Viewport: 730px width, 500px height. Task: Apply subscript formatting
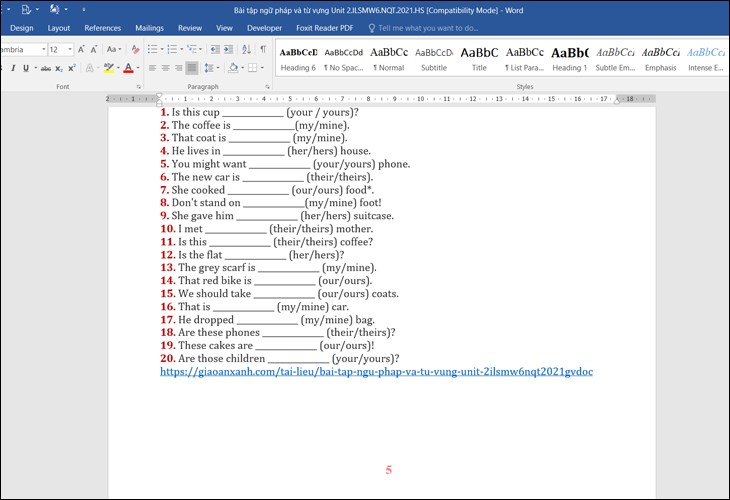[x=58, y=68]
